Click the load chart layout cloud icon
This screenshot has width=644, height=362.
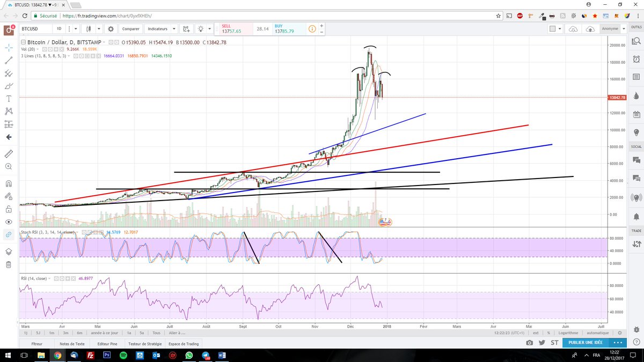point(573,29)
